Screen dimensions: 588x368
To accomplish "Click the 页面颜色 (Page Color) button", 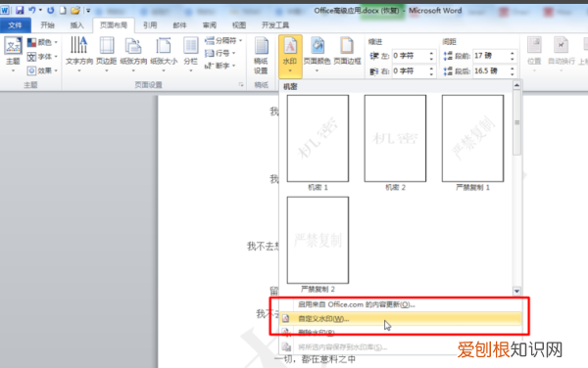I will pyautogui.click(x=317, y=55).
